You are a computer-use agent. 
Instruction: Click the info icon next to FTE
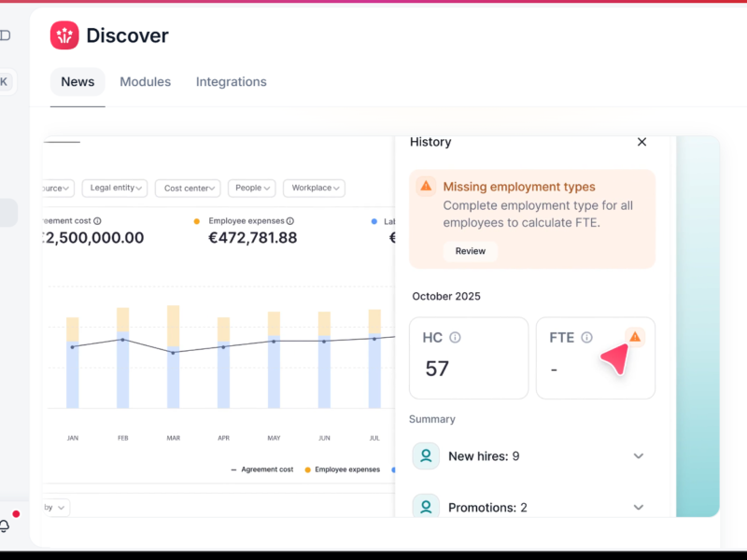tap(586, 338)
